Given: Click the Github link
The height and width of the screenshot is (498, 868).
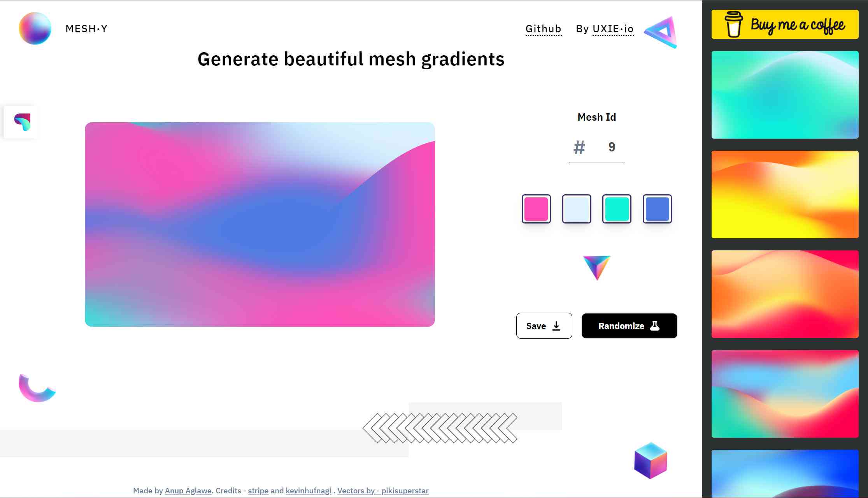Looking at the screenshot, I should 542,28.
